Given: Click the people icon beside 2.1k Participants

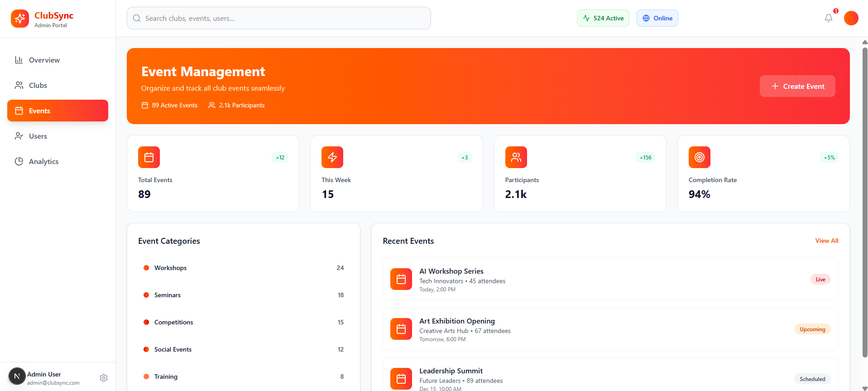Looking at the screenshot, I should click(212, 105).
